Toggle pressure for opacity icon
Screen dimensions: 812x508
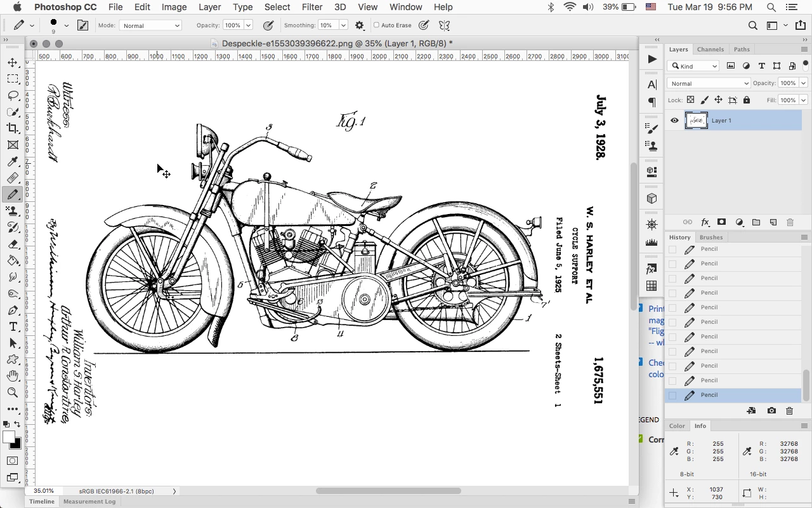[268, 25]
